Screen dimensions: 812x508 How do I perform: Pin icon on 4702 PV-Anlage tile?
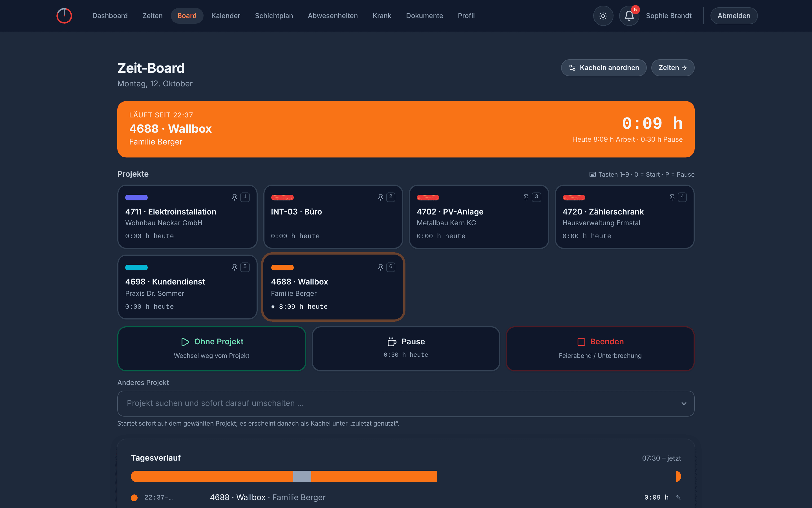(x=526, y=197)
